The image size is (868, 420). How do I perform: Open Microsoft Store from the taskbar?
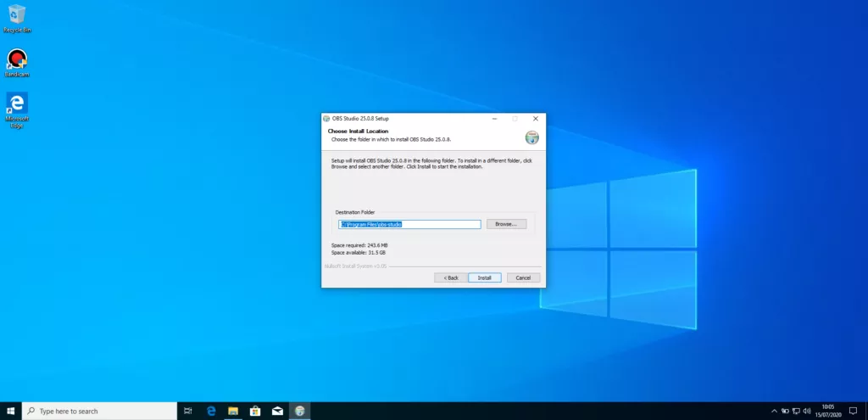[x=255, y=411]
